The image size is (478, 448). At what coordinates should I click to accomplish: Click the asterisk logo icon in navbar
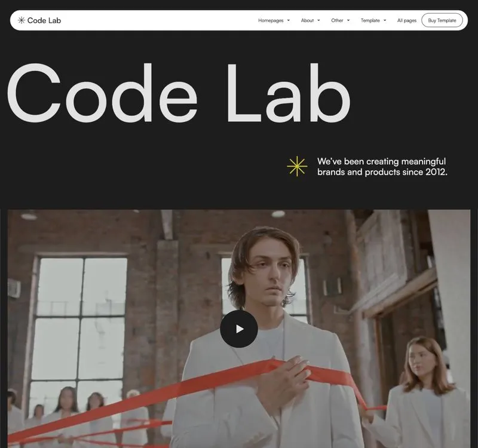(x=21, y=20)
